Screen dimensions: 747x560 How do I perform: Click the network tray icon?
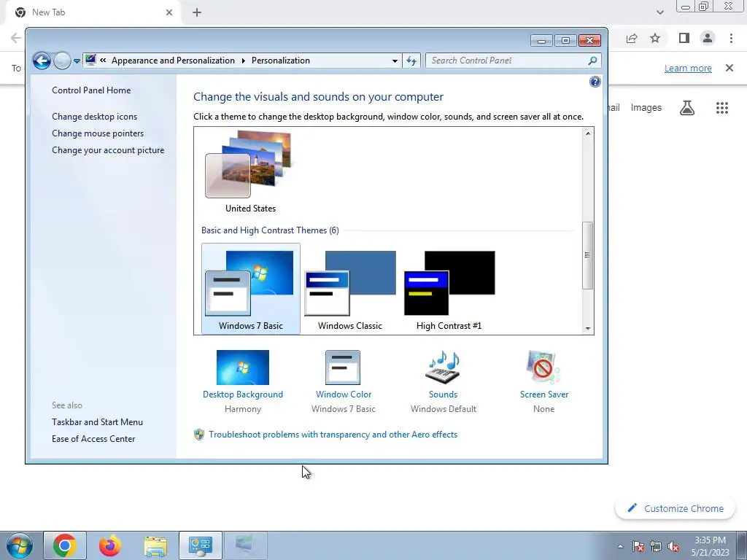click(x=656, y=546)
